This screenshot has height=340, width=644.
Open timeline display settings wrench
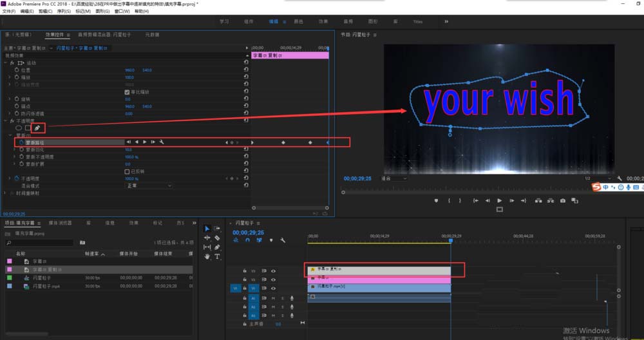point(283,240)
